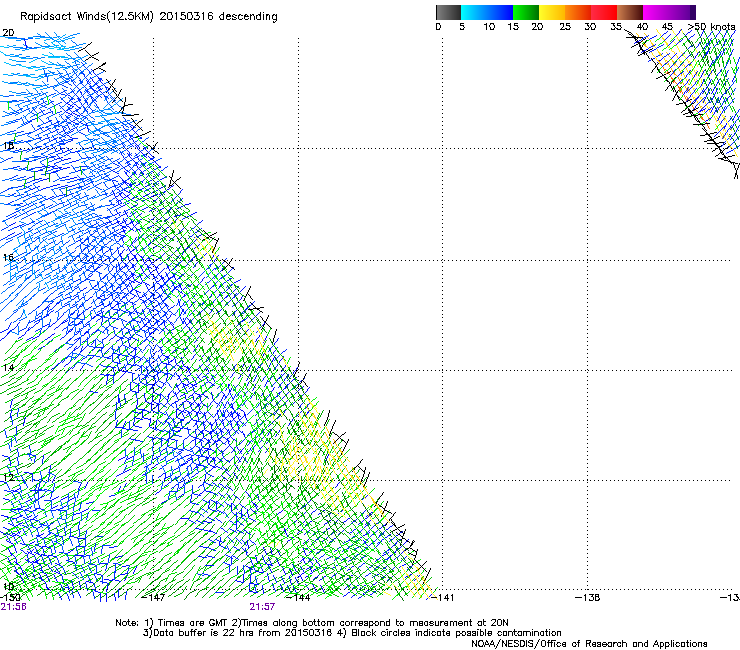The width and height of the screenshot is (740, 650).
Task: Click the longitude label -138
Action: (588, 597)
